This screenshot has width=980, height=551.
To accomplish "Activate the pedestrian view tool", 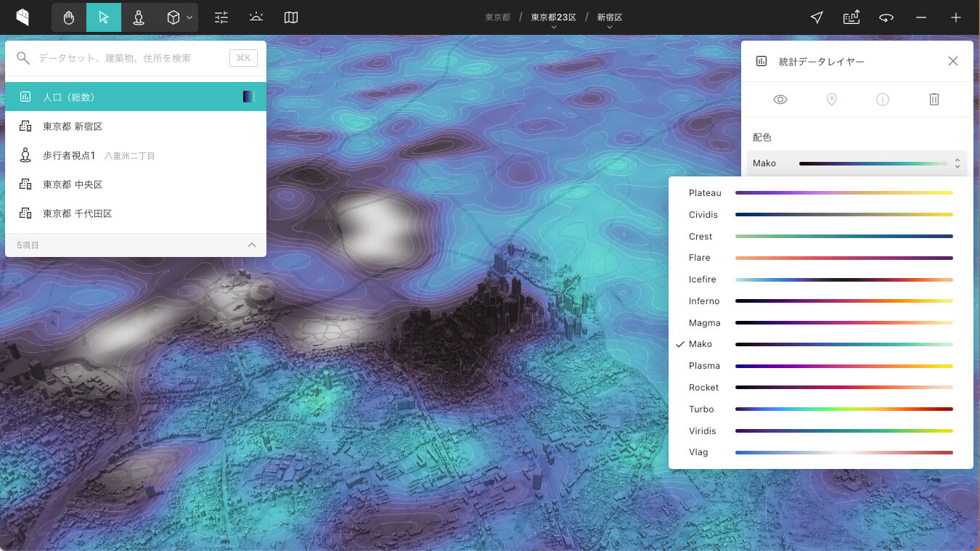I will click(139, 17).
